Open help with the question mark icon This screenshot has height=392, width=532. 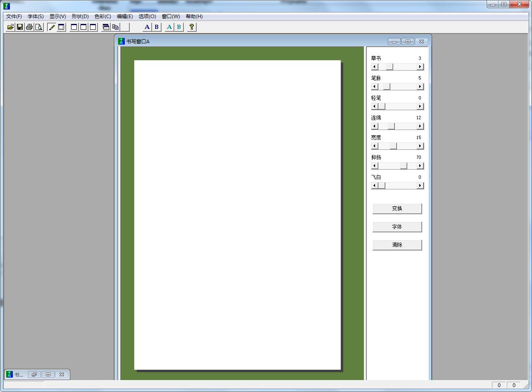(x=192, y=27)
